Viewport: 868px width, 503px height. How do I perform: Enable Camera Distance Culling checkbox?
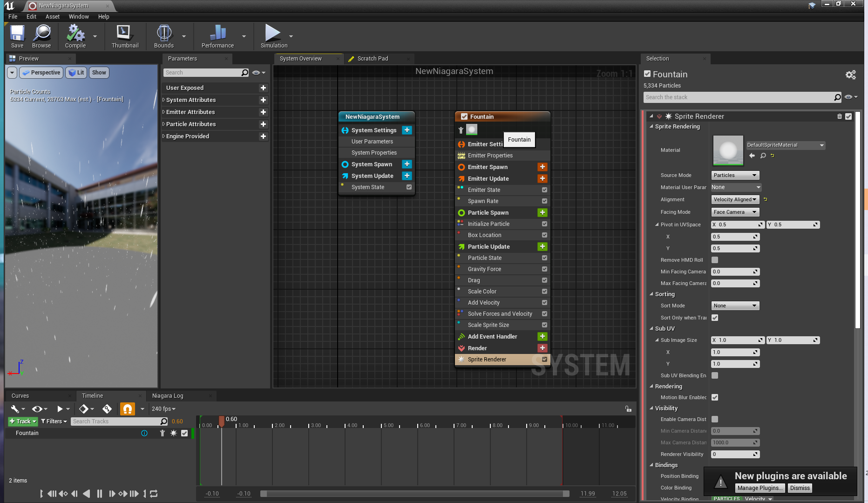(x=715, y=419)
